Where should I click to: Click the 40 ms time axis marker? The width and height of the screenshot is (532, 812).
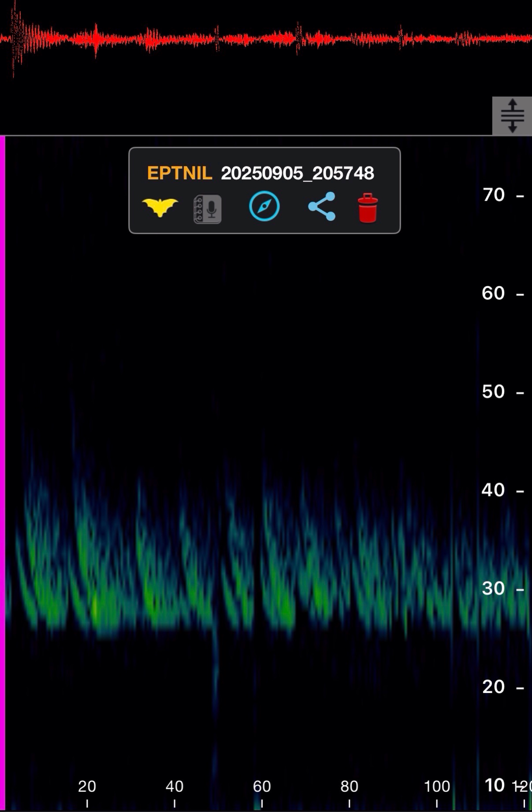coord(175,786)
